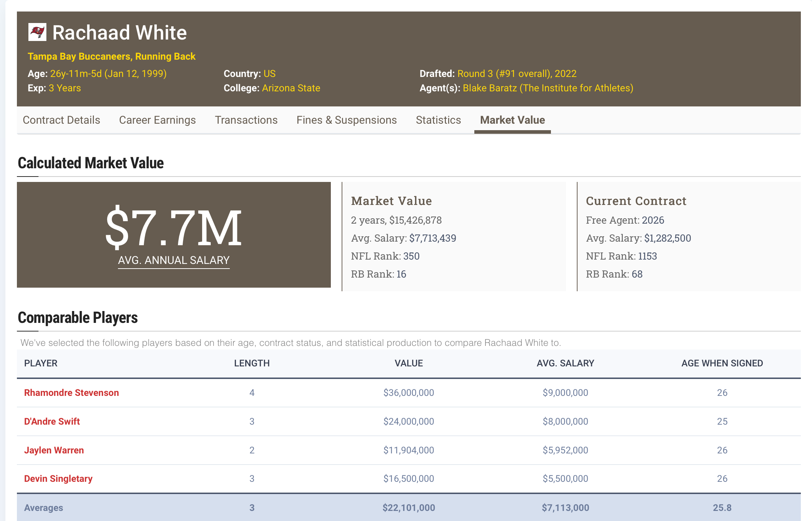Screen dimensions: 812x521
Task: Switch to the Career Earnings tab
Action: pyautogui.click(x=157, y=120)
